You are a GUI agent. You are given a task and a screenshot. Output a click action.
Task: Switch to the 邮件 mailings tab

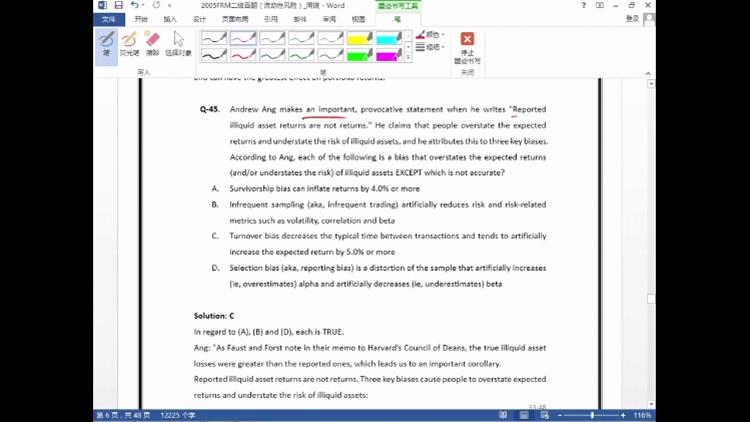point(300,19)
